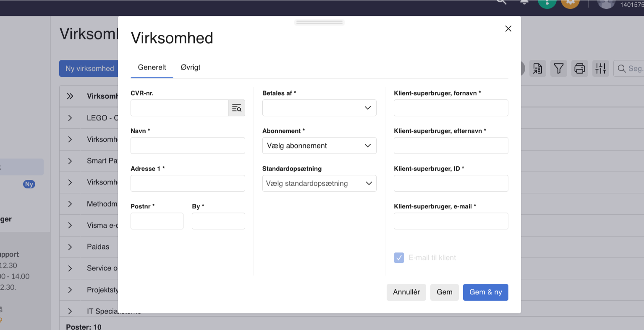Open the 'Vælg standardopsætning' dropdown
This screenshot has height=330, width=644.
click(319, 184)
